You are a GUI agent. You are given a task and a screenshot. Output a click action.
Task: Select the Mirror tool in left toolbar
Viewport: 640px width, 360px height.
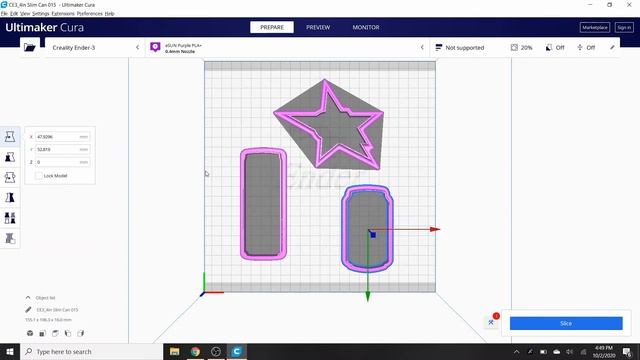pos(10,198)
